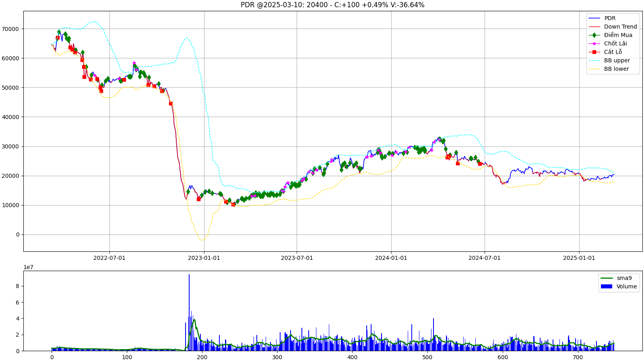Click the green diamond Điểm Mua legend marker
Viewport: 644px width, 362px height.
click(x=594, y=35)
